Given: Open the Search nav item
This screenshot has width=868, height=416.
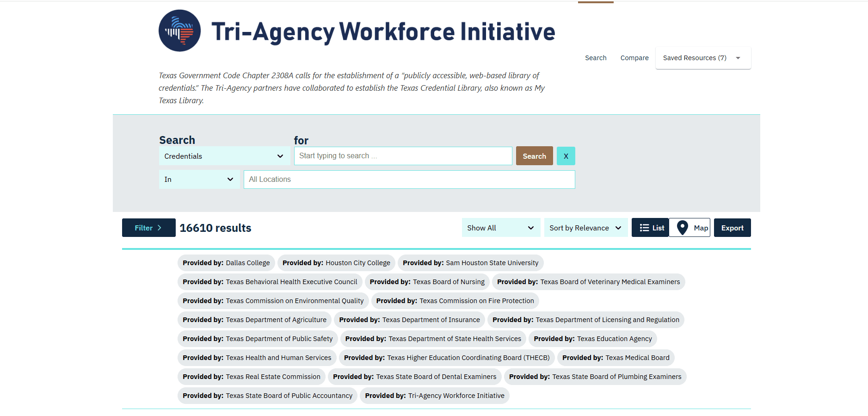Looking at the screenshot, I should coord(595,58).
